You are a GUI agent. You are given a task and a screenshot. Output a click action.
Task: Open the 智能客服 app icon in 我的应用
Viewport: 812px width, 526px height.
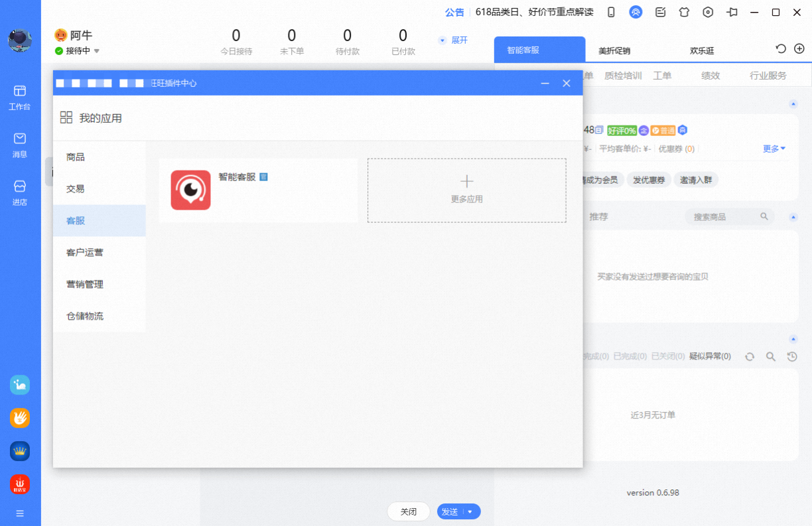point(190,190)
